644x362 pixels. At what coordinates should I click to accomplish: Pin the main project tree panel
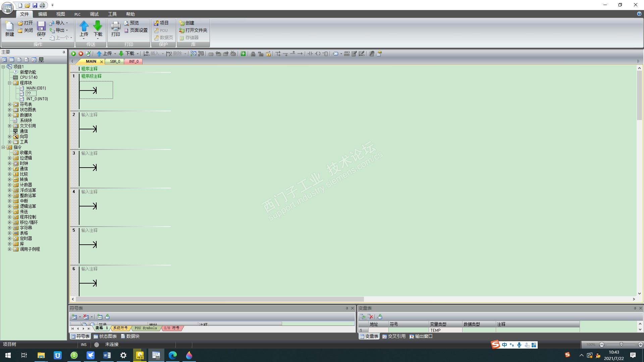(64, 52)
